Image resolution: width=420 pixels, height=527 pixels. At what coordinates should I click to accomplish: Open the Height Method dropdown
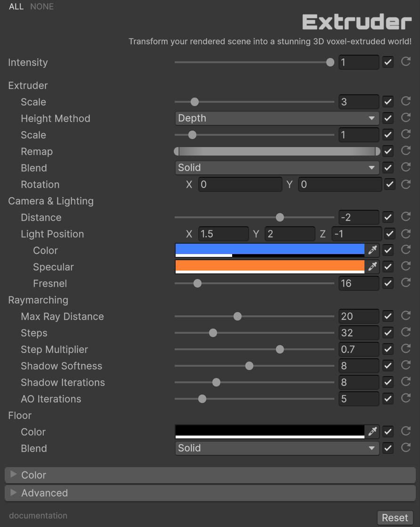(277, 118)
